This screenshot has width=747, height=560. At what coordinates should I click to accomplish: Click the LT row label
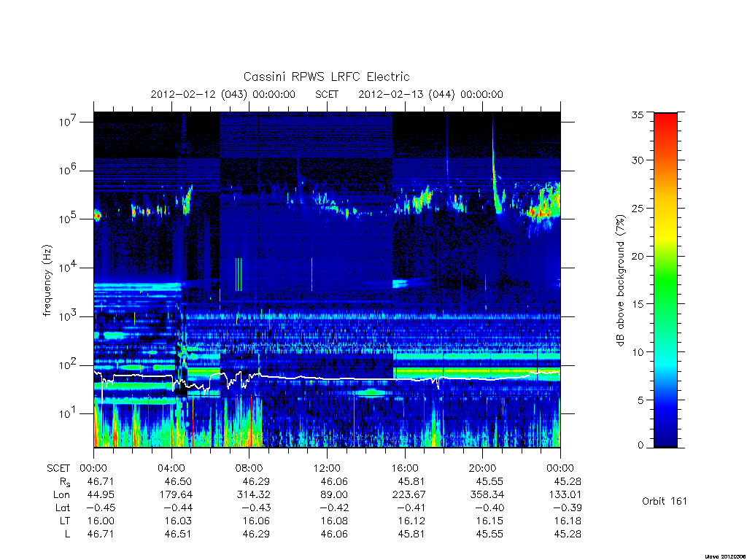point(65,521)
